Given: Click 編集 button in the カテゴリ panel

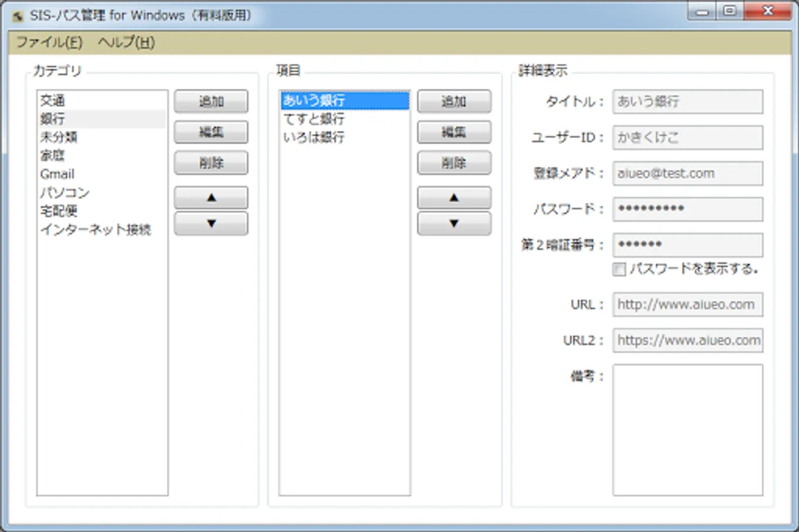Looking at the screenshot, I should 211,132.
